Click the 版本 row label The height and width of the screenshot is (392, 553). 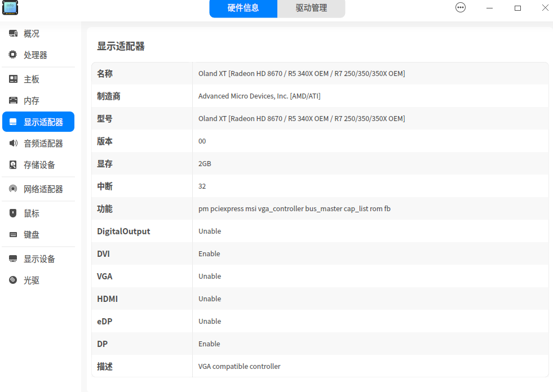(105, 141)
